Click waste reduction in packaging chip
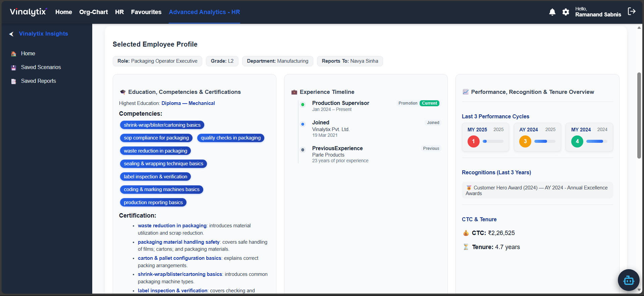 pos(156,151)
